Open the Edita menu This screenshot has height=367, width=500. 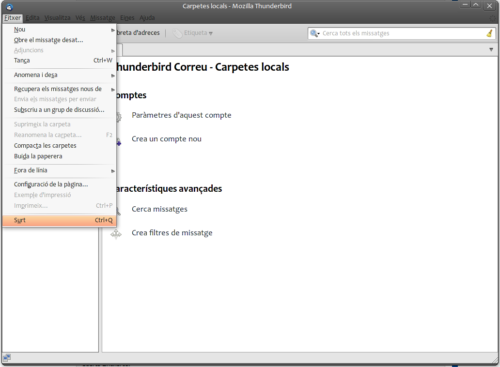[32, 18]
